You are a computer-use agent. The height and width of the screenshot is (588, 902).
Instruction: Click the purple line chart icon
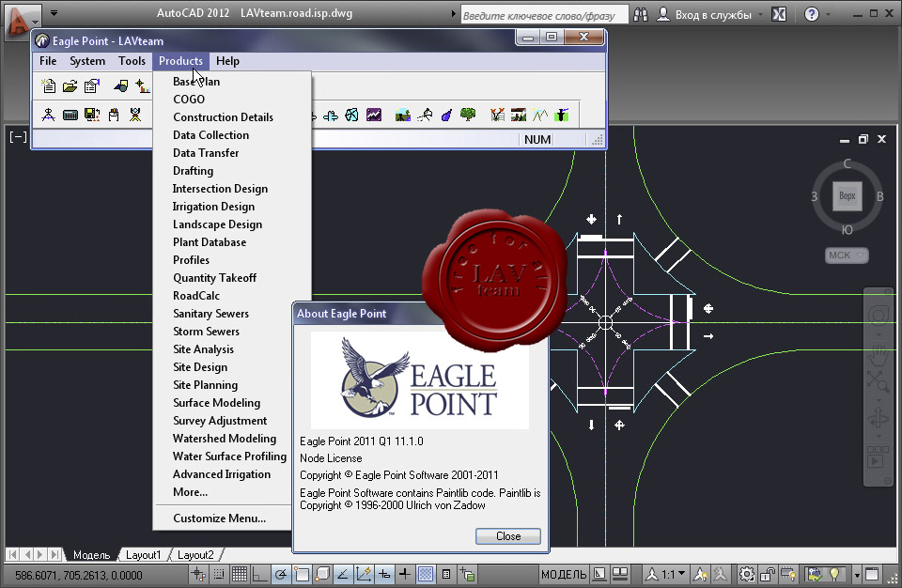point(374,116)
